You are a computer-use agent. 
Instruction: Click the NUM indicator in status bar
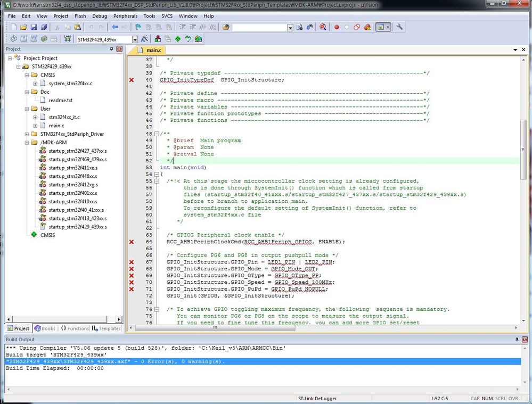[x=487, y=399]
